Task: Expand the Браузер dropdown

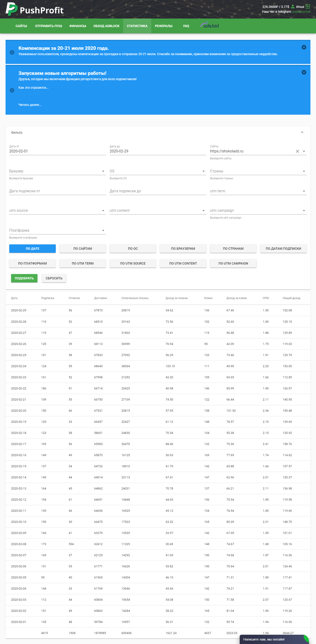Action: 103,171
